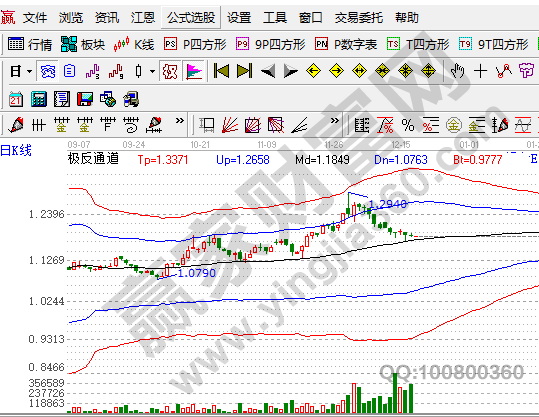This screenshot has height=417, width=539.
Task: Expand the 日 period dropdown arrow
Action: pos(30,72)
